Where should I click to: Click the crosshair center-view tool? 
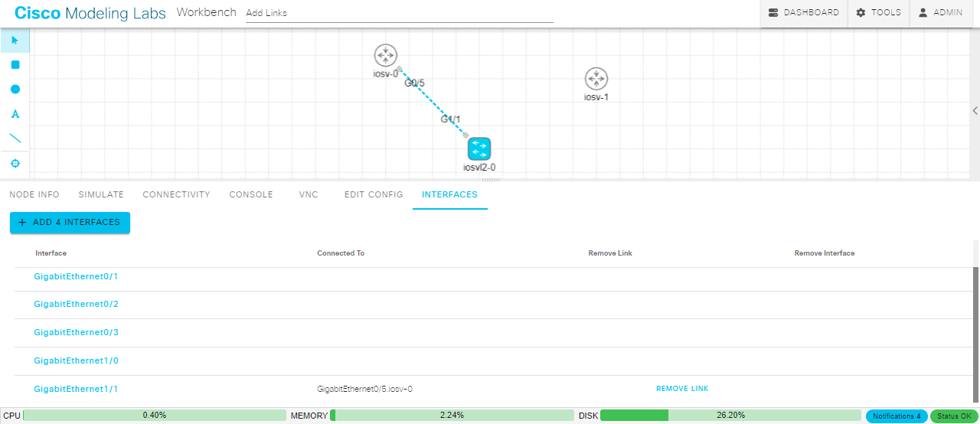tap(15, 163)
